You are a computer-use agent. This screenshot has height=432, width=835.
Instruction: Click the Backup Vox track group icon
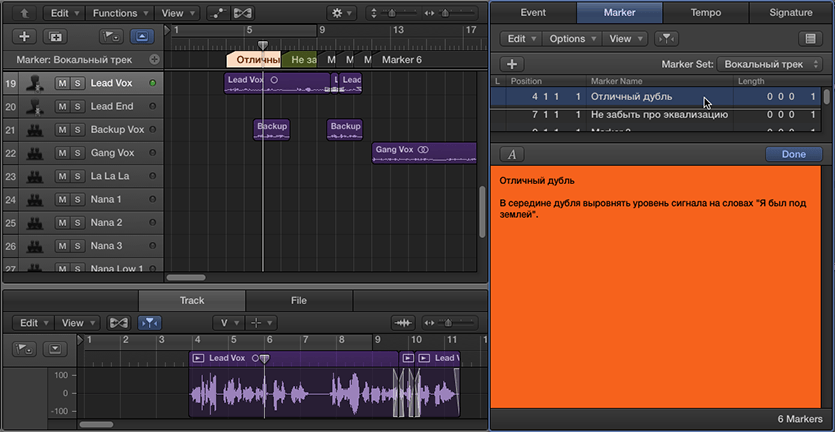36,129
